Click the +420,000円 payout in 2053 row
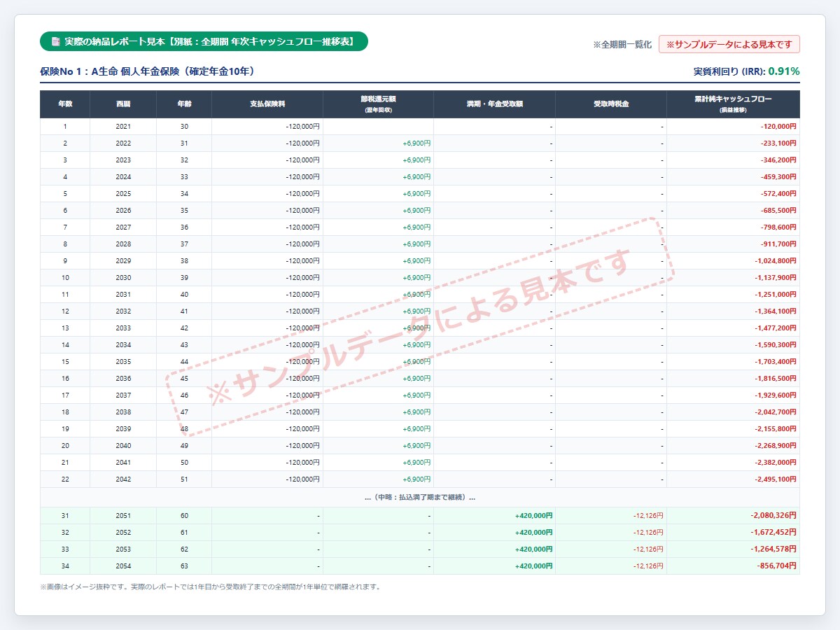This screenshot has height=630, width=840. click(534, 549)
